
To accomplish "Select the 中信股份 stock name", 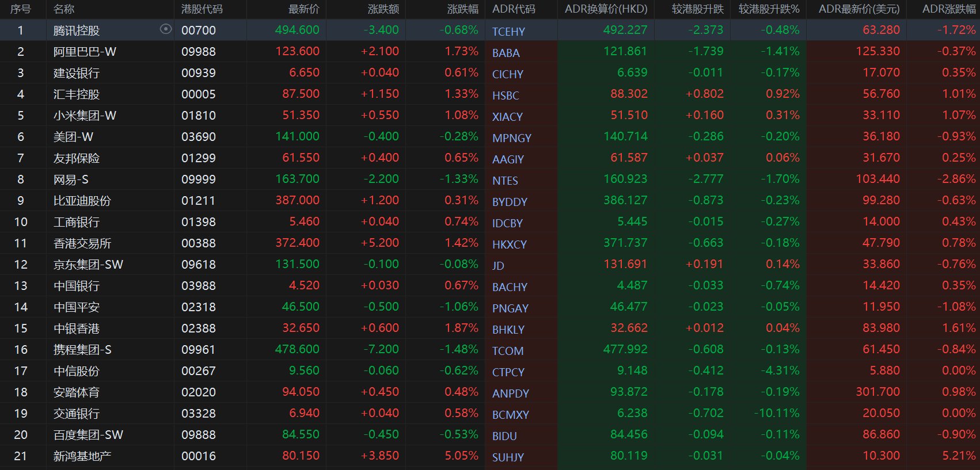I will 77,371.
